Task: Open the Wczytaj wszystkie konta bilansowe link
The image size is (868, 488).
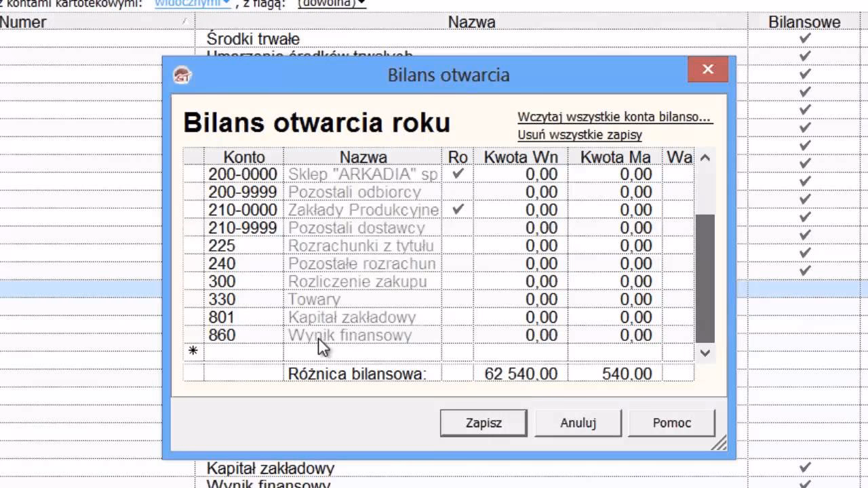Action: click(614, 116)
